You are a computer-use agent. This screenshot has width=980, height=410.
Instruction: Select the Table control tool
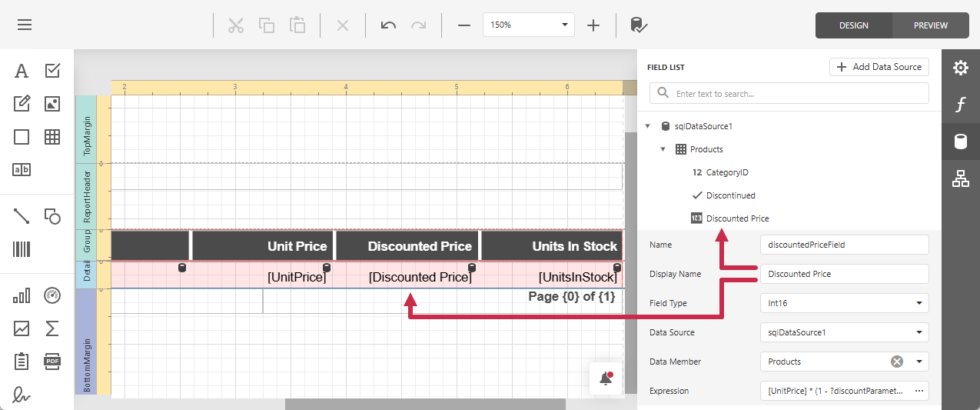[52, 137]
